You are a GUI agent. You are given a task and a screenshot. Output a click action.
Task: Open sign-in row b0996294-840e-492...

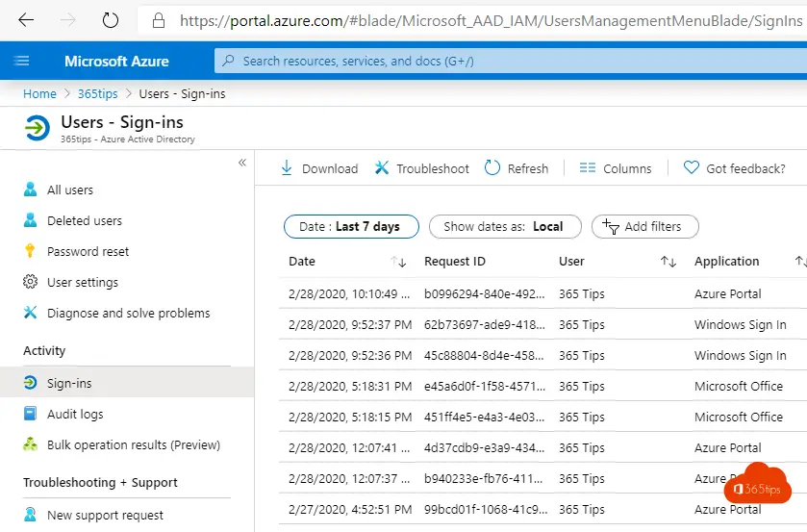coord(543,293)
